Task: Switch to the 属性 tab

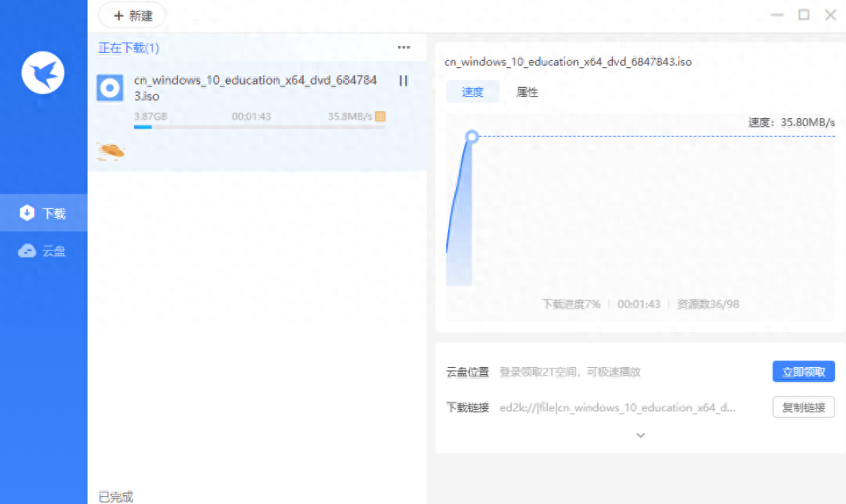Action: point(528,92)
